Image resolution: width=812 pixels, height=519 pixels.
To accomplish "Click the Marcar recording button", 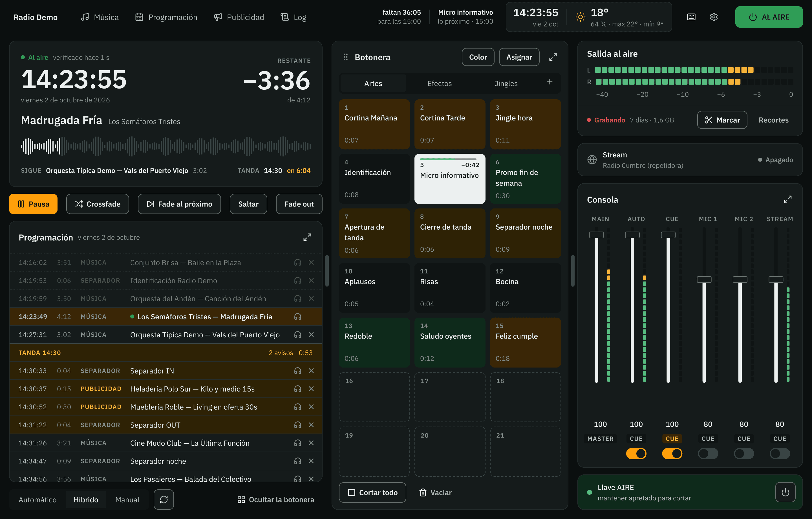I will (x=722, y=120).
